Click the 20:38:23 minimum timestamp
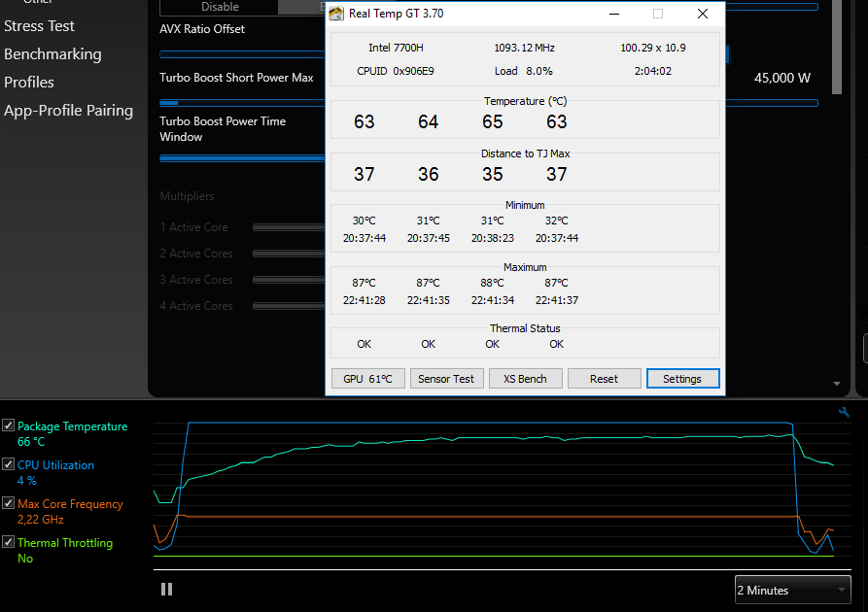Viewport: 868px width, 612px height. 492,239
